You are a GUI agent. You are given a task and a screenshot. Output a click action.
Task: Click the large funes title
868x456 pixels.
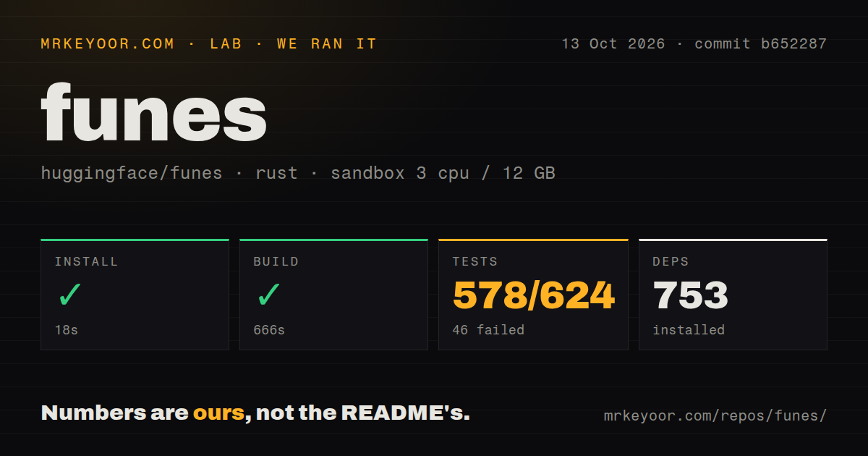click(x=154, y=113)
